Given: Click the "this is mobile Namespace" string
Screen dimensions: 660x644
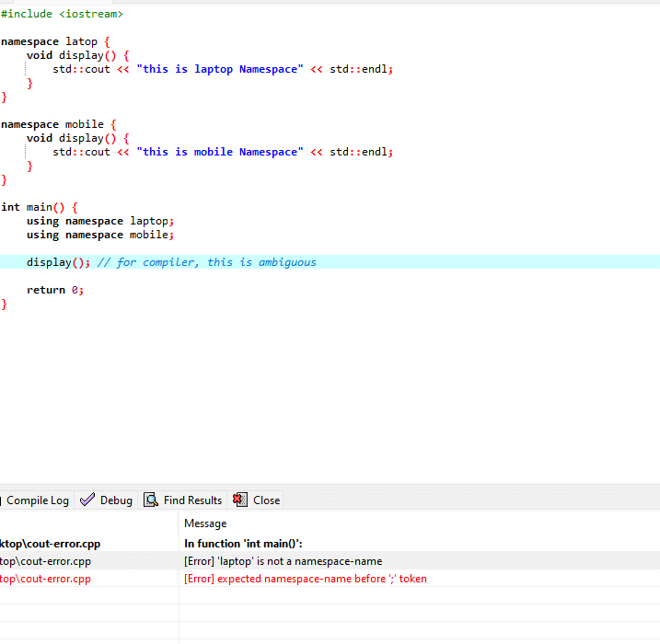Looking at the screenshot, I should pyautogui.click(x=220, y=152).
